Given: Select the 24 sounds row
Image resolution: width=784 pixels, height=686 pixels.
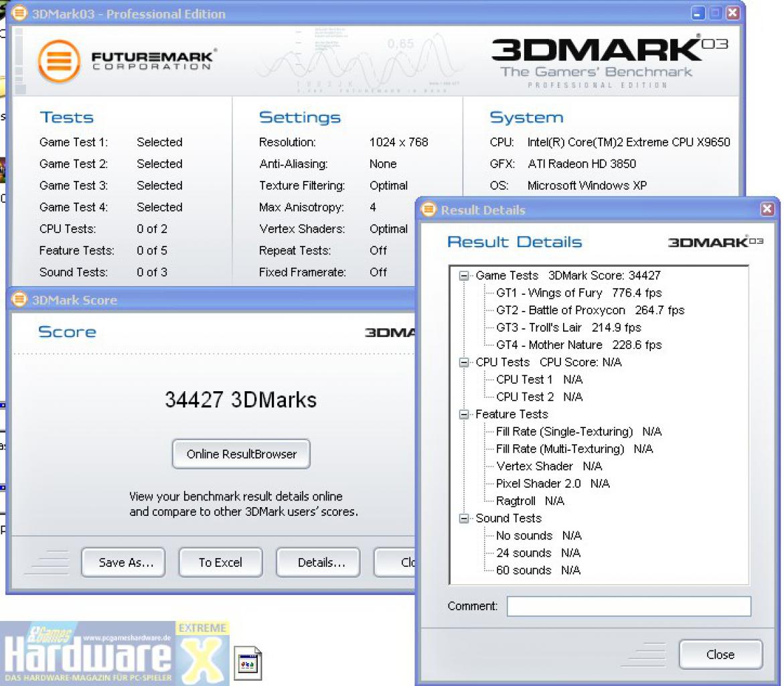Looking at the screenshot, I should click(538, 553).
